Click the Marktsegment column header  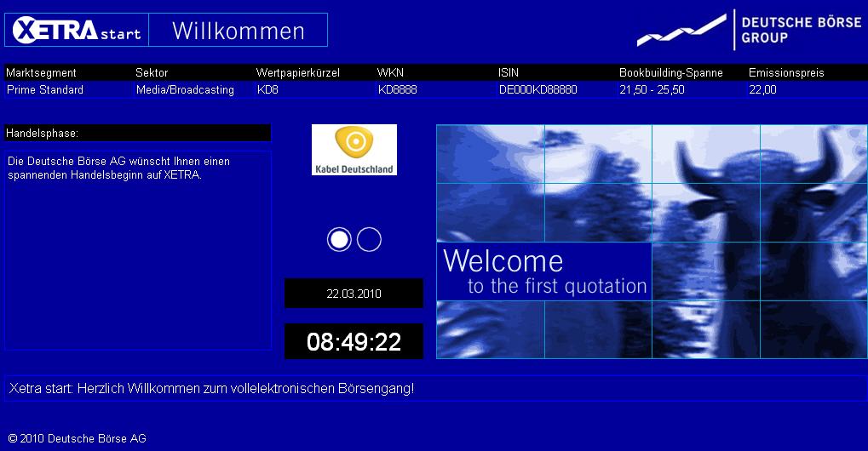pos(41,72)
